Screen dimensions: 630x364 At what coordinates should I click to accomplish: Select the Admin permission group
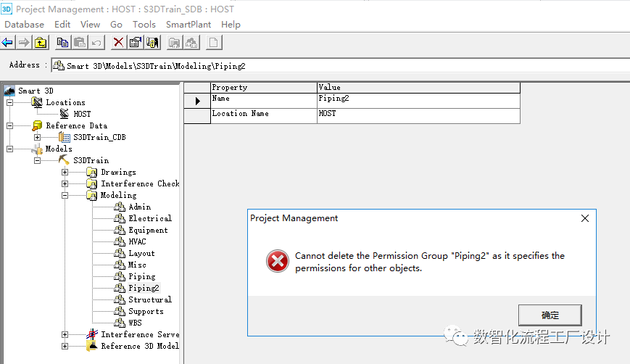(x=139, y=207)
